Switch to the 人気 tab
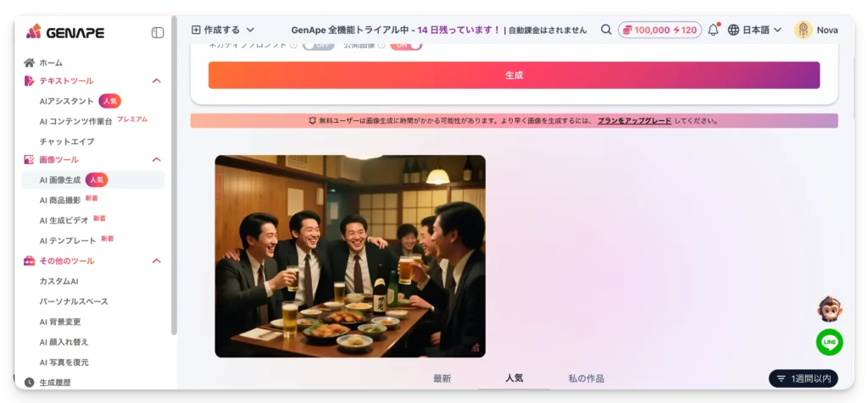Image resolution: width=868 pixels, height=403 pixels. tap(515, 378)
